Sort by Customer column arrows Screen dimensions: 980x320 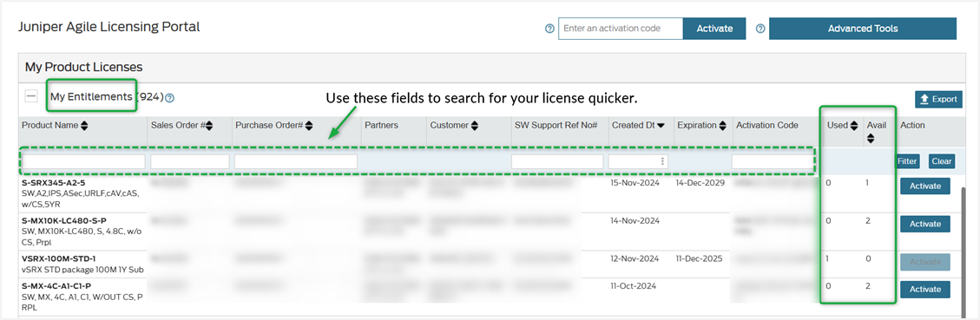(474, 126)
